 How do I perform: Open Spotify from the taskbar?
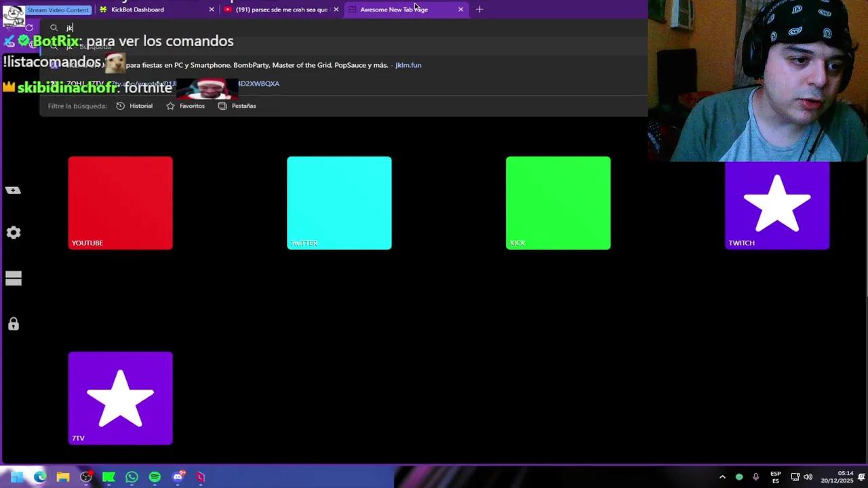pyautogui.click(x=154, y=476)
